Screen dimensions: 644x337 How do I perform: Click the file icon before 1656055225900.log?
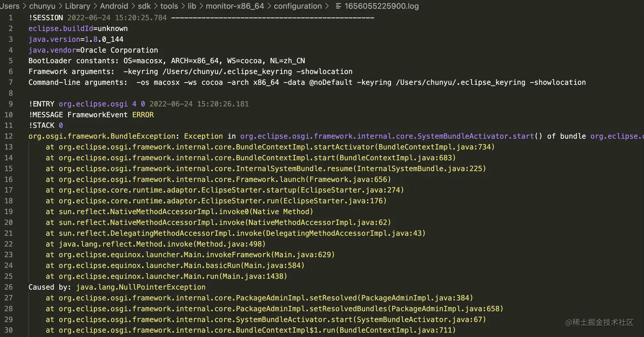point(338,6)
